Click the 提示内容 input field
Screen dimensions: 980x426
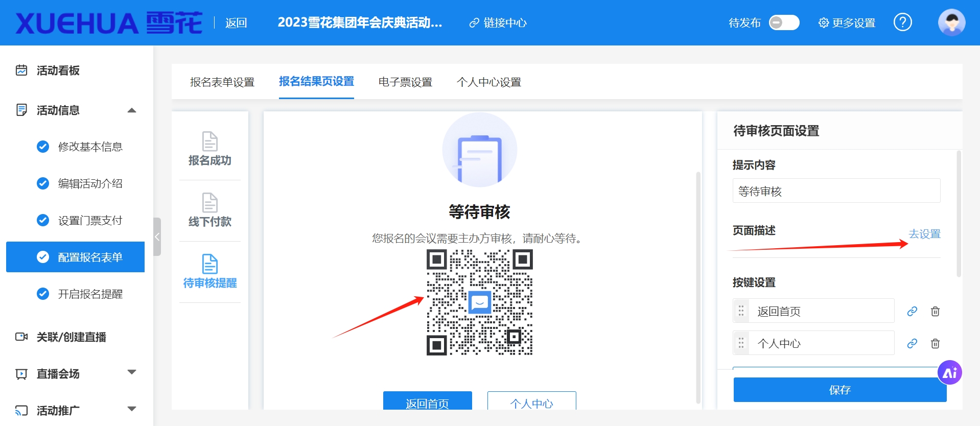[836, 191]
